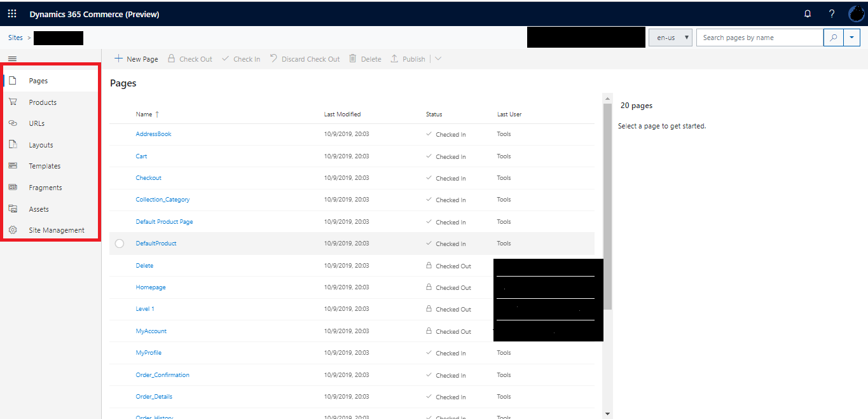Click the Last Modified column header

pos(342,114)
